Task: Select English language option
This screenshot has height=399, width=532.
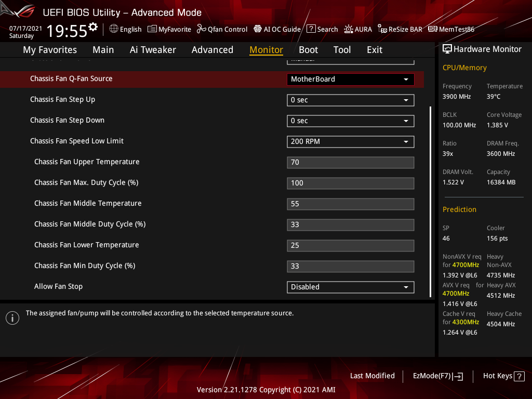Action: [x=130, y=30]
